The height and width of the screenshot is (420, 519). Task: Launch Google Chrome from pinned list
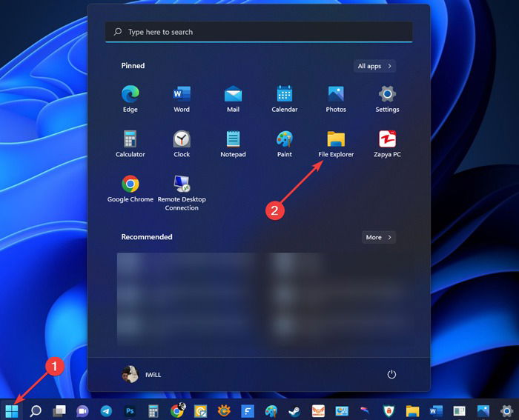coord(130,188)
